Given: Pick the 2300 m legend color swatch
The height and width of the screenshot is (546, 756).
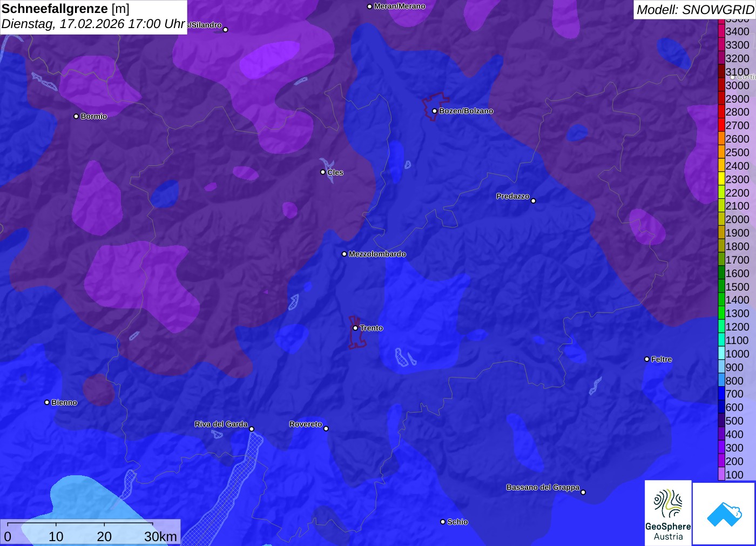Looking at the screenshot, I should click(x=721, y=179).
